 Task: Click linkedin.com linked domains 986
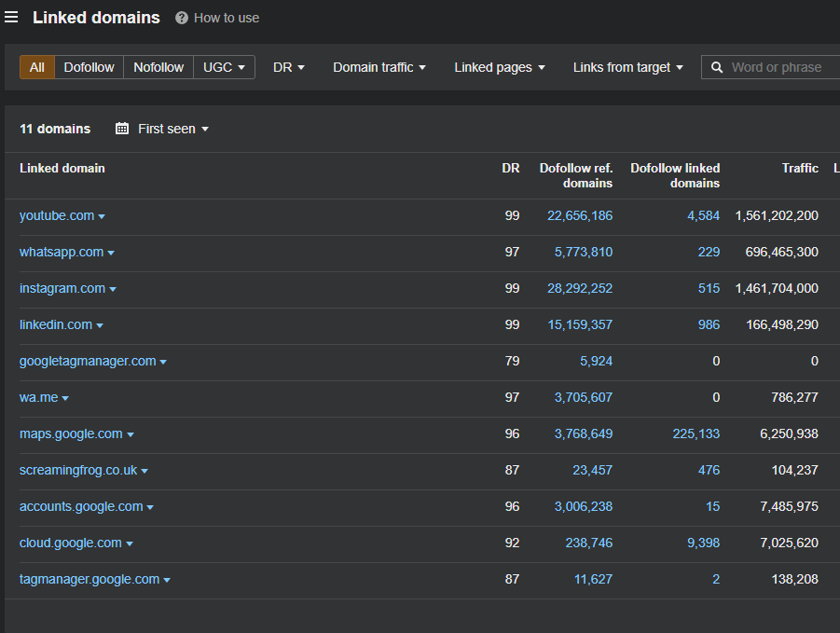coord(709,325)
